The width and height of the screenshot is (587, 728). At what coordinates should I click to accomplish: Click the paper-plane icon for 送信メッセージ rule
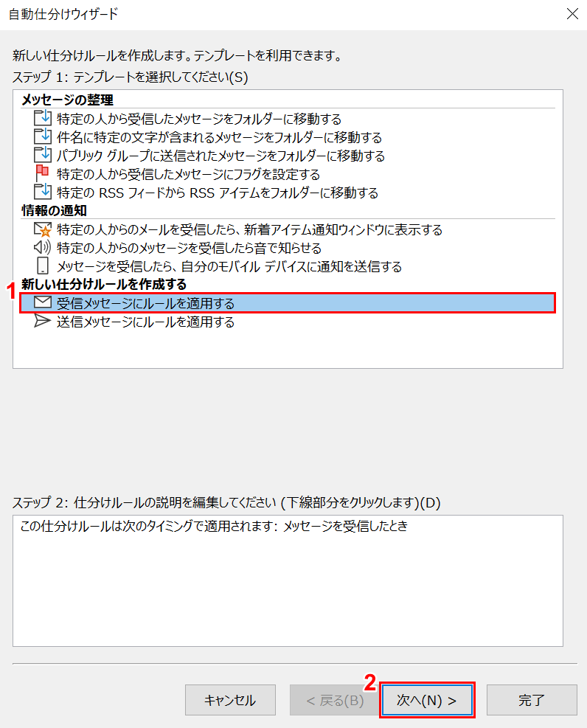coord(42,321)
